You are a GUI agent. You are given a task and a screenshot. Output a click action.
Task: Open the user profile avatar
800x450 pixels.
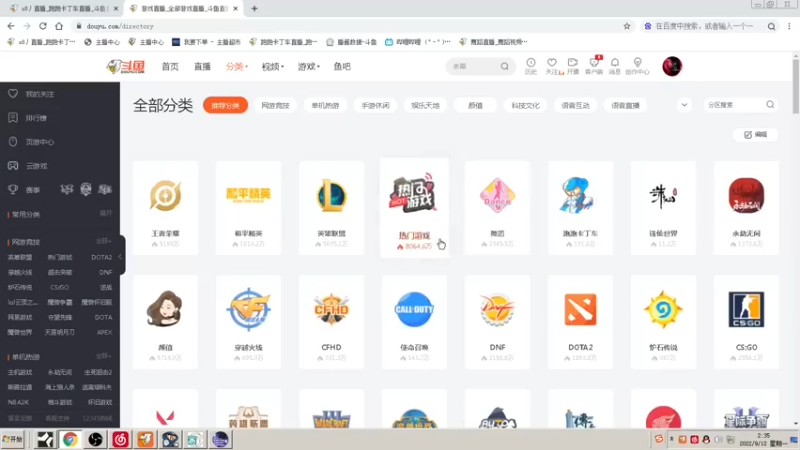pyautogui.click(x=672, y=66)
